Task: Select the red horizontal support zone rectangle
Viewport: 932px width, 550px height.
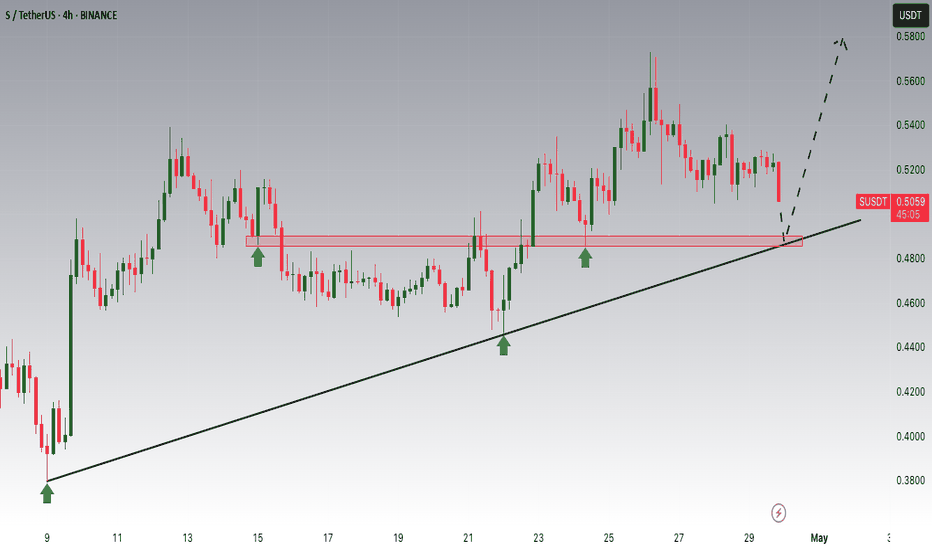Action: 524,241
